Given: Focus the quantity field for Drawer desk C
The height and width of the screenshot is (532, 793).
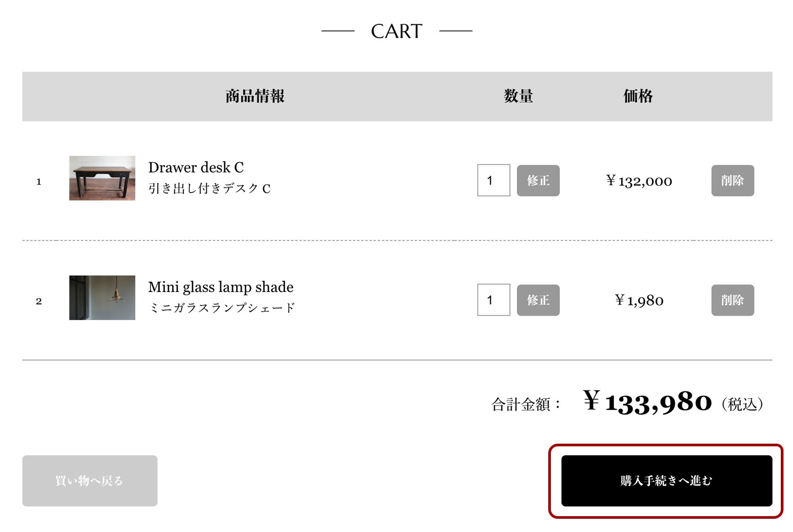Looking at the screenshot, I should coord(493,180).
